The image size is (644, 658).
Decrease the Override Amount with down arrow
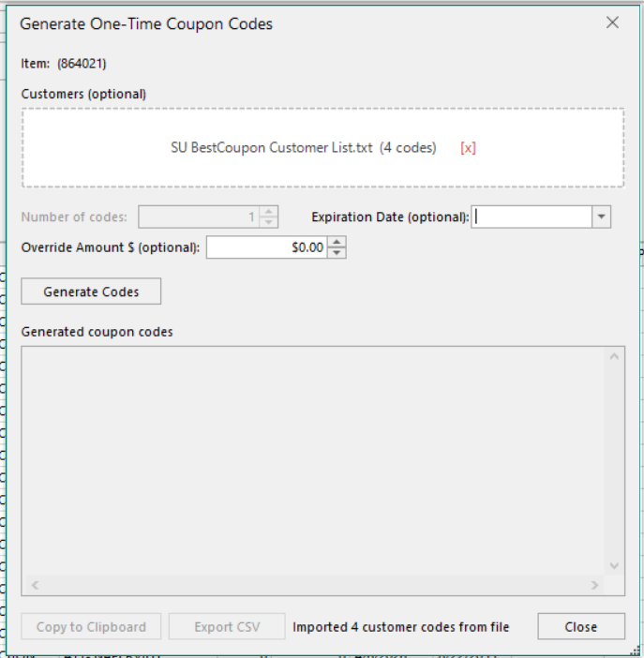pos(337,253)
